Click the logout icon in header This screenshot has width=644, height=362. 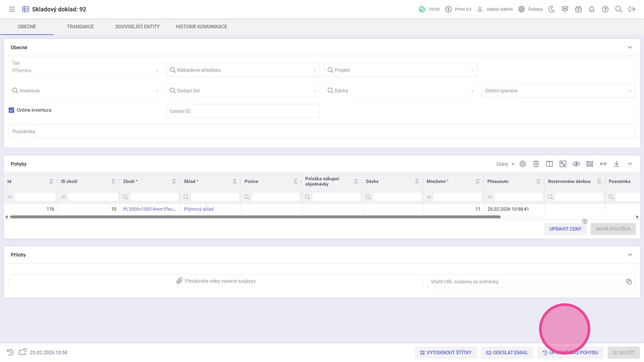(632, 9)
